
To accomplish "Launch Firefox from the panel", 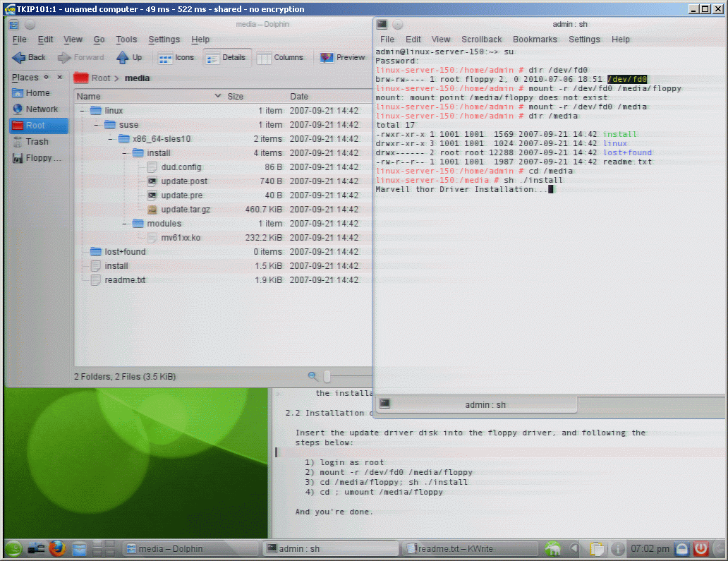I will click(x=57, y=548).
